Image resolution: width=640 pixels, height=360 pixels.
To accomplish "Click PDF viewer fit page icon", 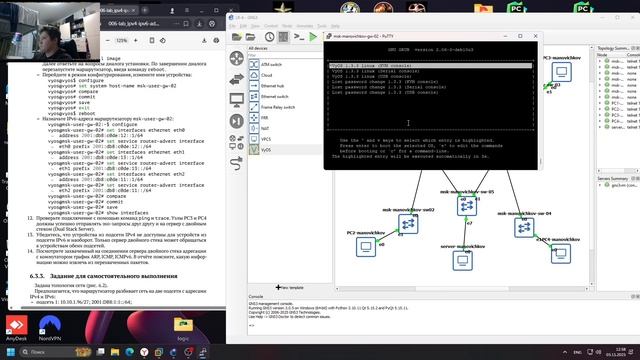I will (x=152, y=40).
